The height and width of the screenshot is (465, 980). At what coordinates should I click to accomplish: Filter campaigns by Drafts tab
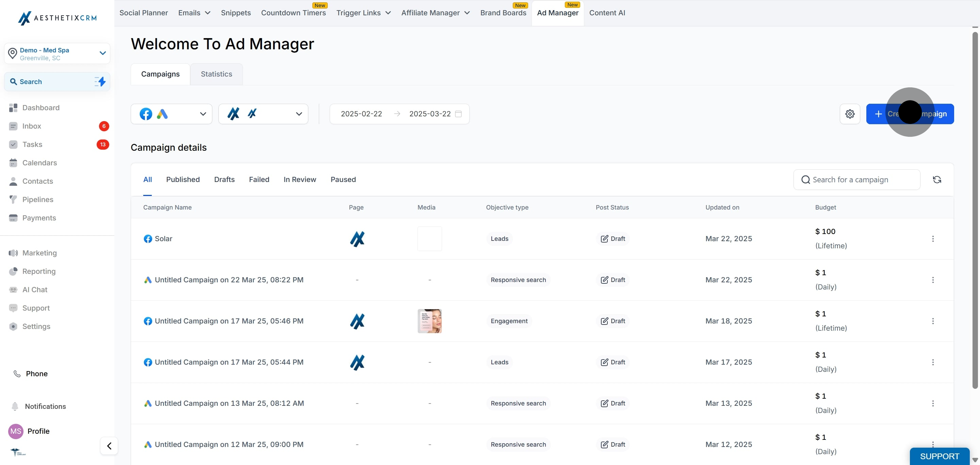[x=225, y=180]
